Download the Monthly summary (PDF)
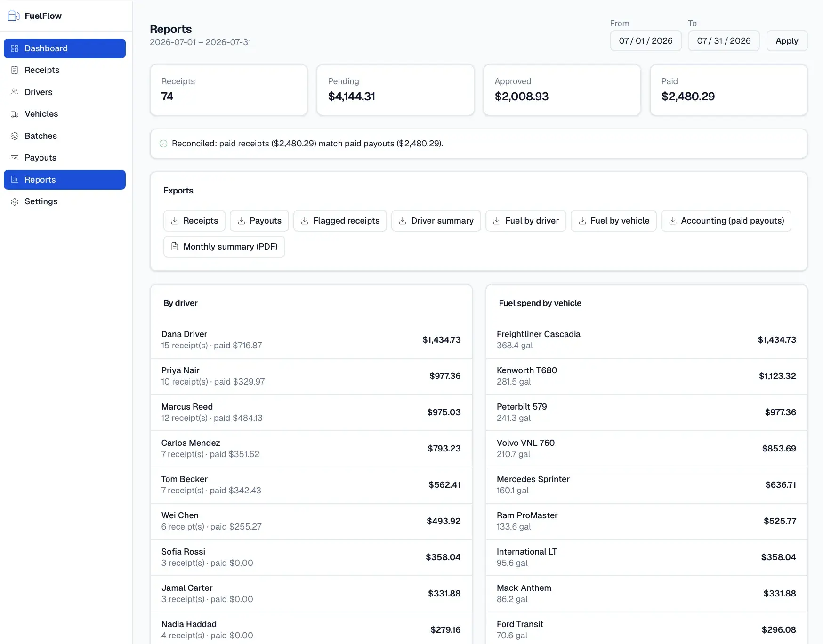 224,247
